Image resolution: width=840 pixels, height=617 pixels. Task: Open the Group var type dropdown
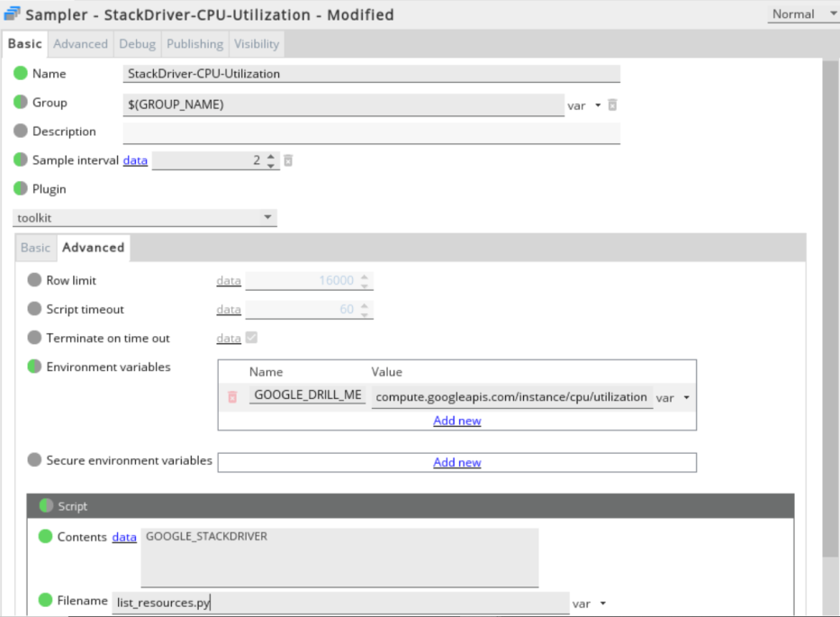click(x=598, y=105)
